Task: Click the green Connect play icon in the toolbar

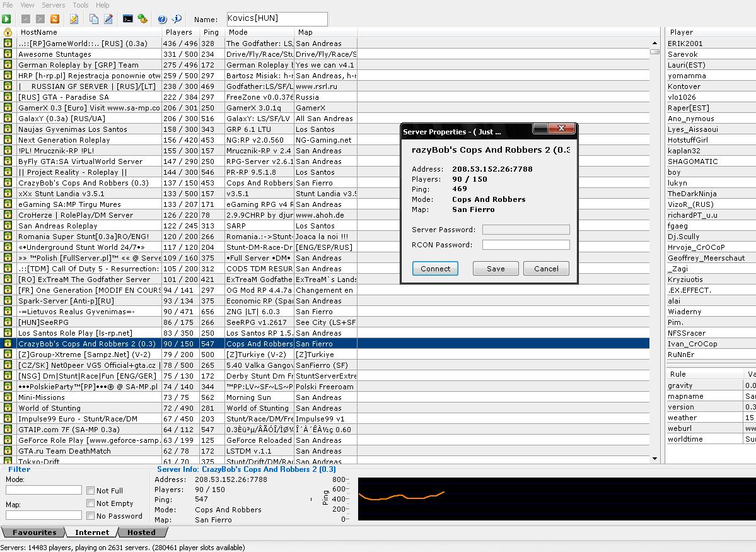Action: click(6, 19)
